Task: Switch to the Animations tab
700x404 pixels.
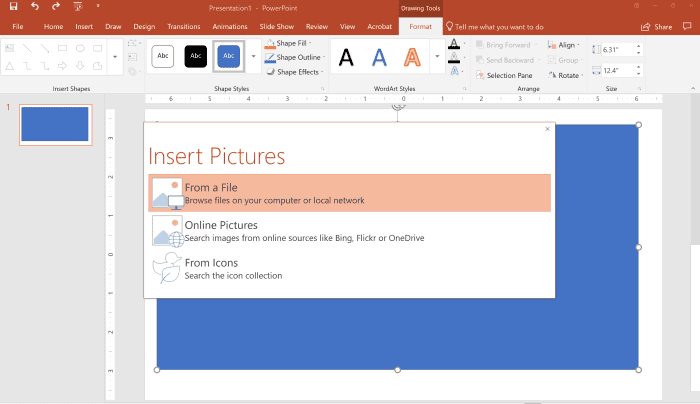Action: pos(229,27)
